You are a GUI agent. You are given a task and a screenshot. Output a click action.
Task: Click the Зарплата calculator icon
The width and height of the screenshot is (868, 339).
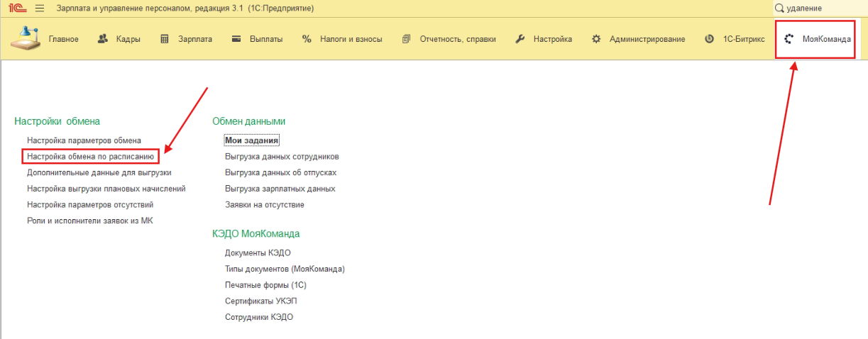(165, 39)
